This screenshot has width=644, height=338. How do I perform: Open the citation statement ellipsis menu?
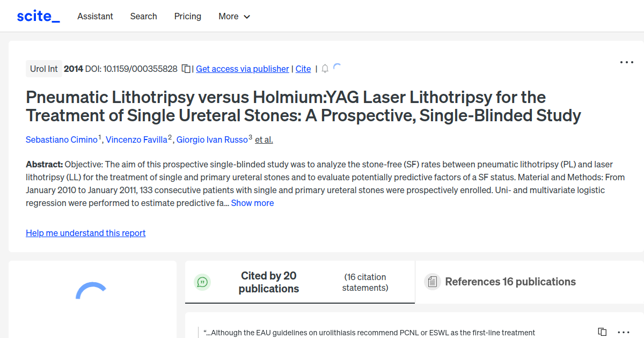click(623, 333)
